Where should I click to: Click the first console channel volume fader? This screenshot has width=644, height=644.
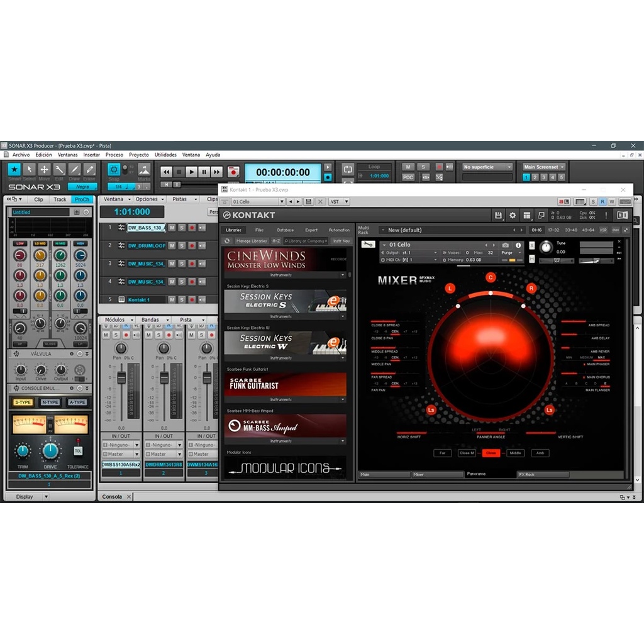click(121, 377)
